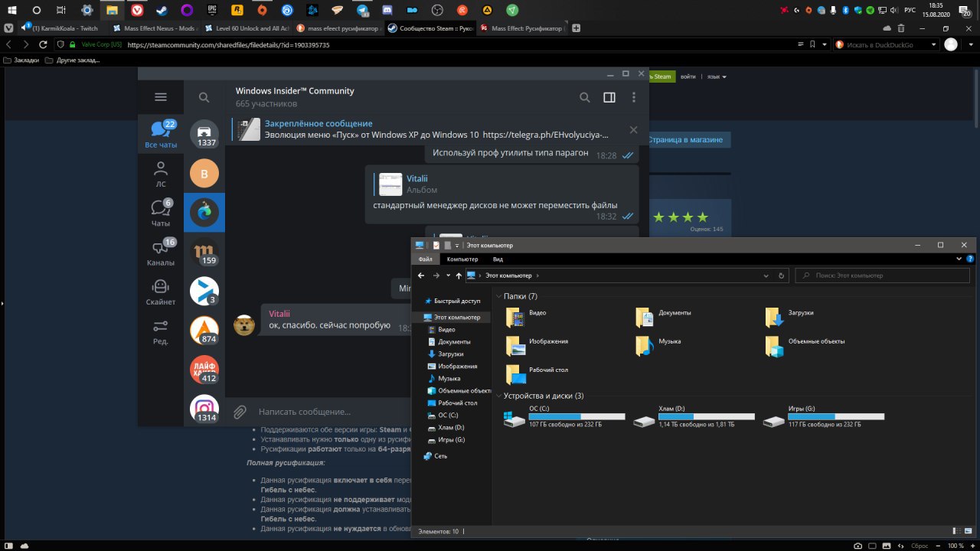Image resolution: width=980 pixels, height=551 pixels.
Task: Expand the Explorer ribbon with chevron
Action: click(959, 259)
